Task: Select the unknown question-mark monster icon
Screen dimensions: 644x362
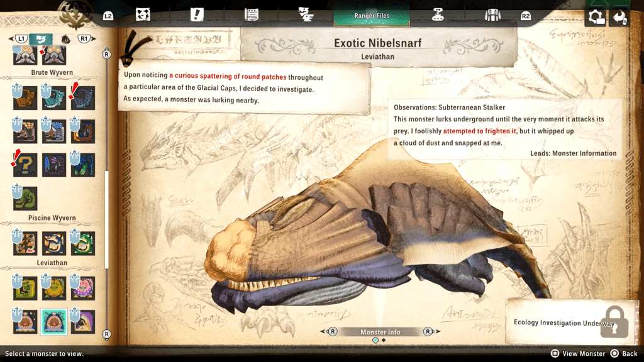Action: pyautogui.click(x=25, y=165)
